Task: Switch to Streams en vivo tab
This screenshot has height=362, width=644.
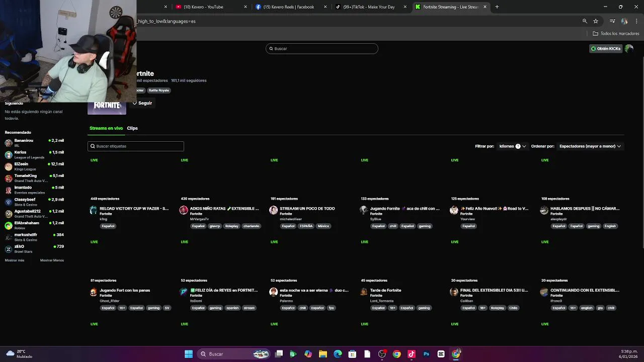Action: point(106,128)
